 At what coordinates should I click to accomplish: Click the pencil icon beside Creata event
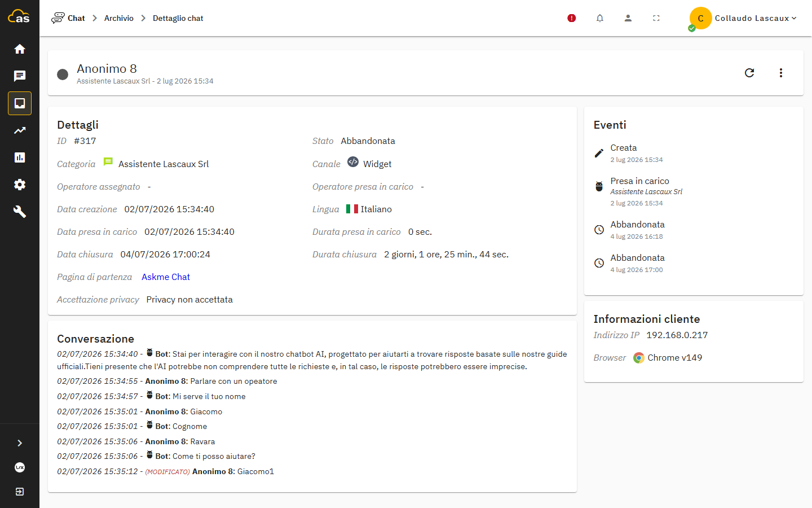599,154
